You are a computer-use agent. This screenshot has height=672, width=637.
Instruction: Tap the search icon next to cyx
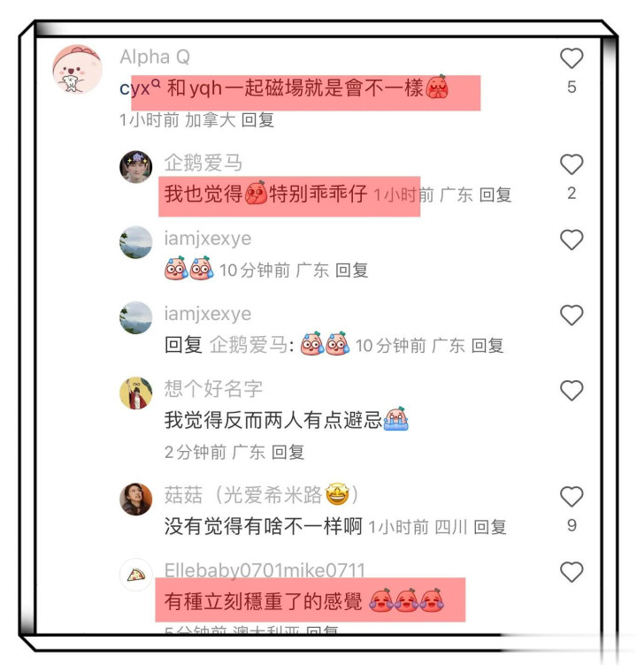coord(156,84)
